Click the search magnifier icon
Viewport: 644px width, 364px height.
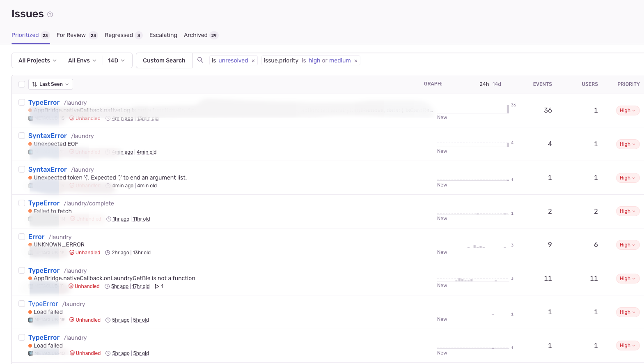click(200, 60)
